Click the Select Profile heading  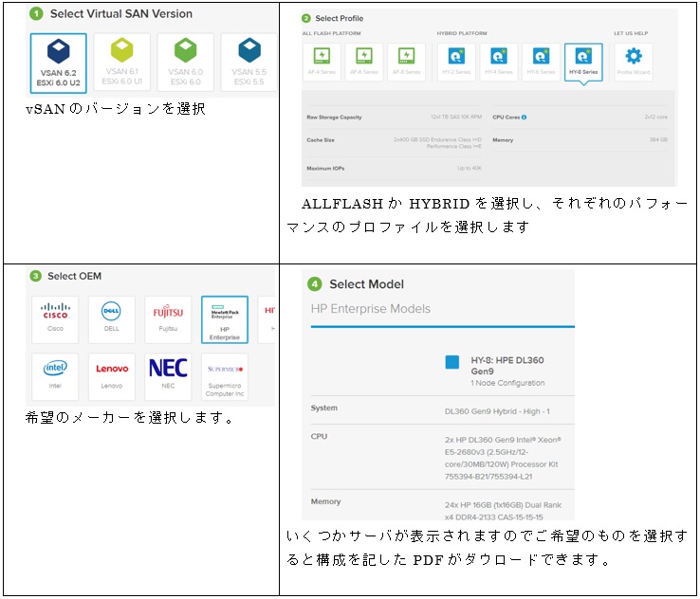(340, 18)
